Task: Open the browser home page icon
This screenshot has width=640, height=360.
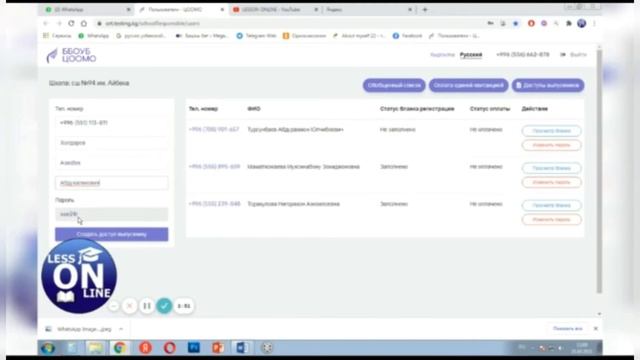Action: pos(84,24)
